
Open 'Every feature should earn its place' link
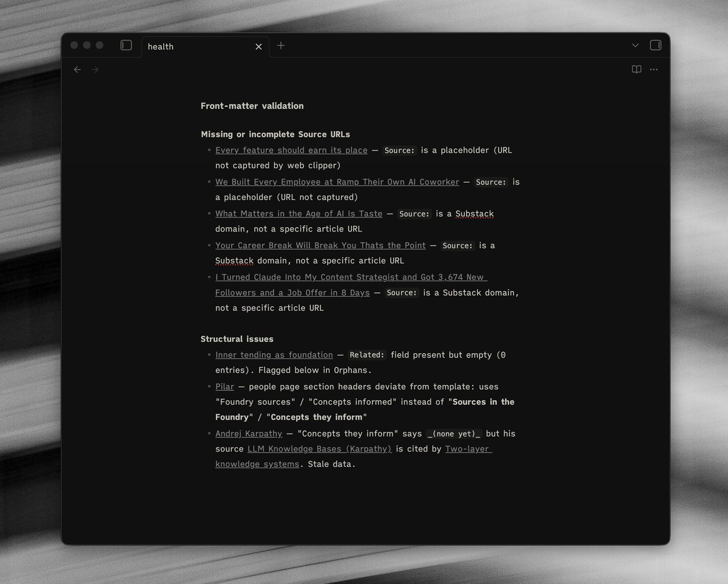[x=291, y=151]
